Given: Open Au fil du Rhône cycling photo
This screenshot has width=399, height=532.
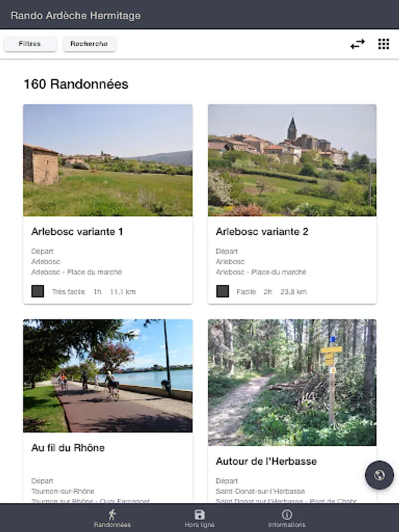Looking at the screenshot, I should [x=108, y=375].
